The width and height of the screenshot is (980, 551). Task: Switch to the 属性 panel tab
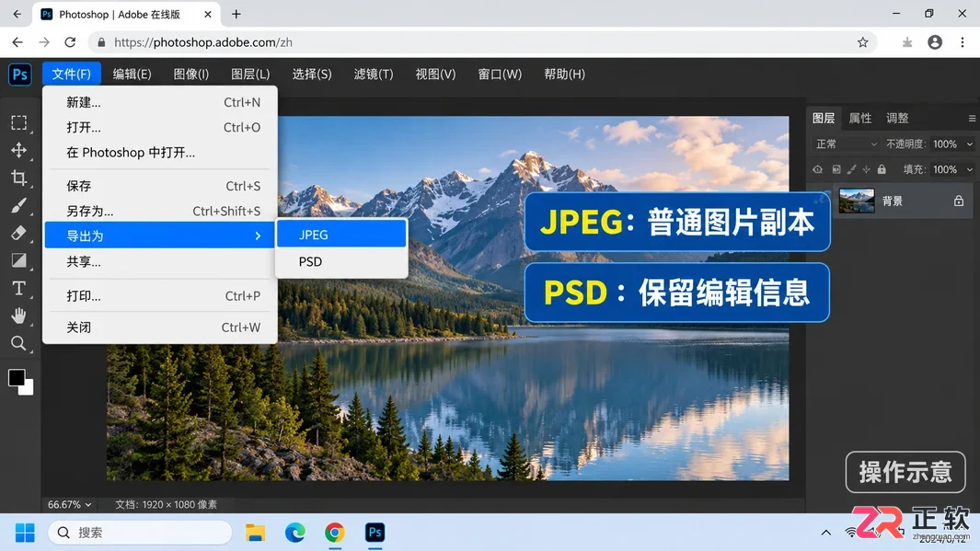coord(860,118)
